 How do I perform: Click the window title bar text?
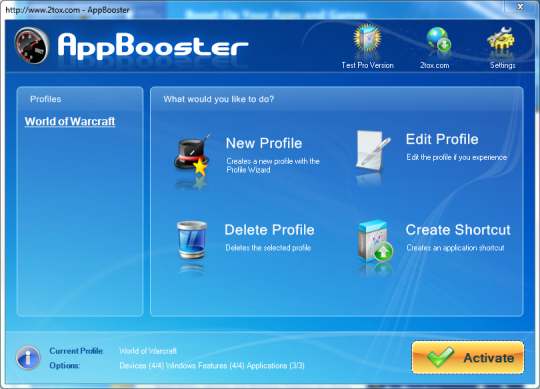[68, 10]
